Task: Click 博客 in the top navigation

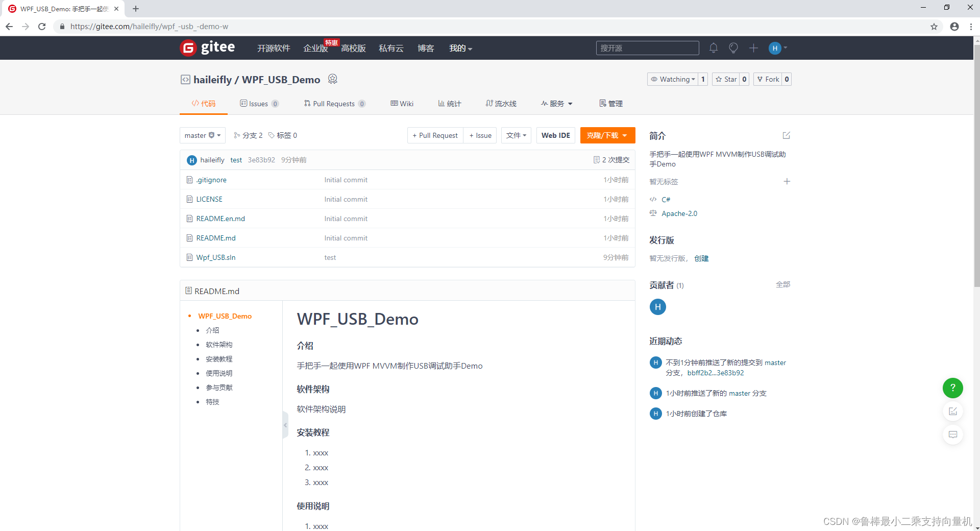Action: (x=426, y=48)
